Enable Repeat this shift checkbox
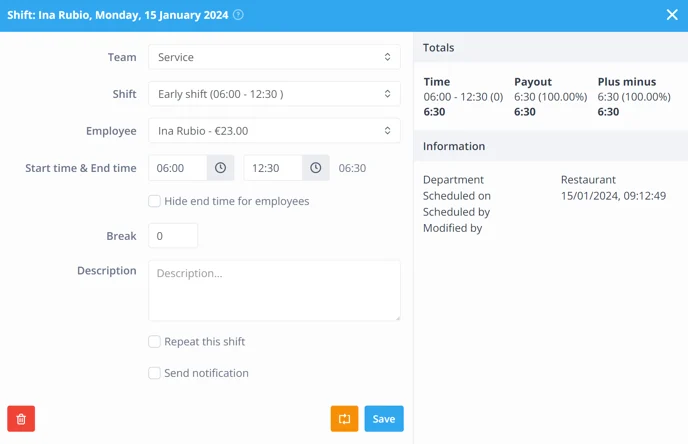 click(x=154, y=341)
